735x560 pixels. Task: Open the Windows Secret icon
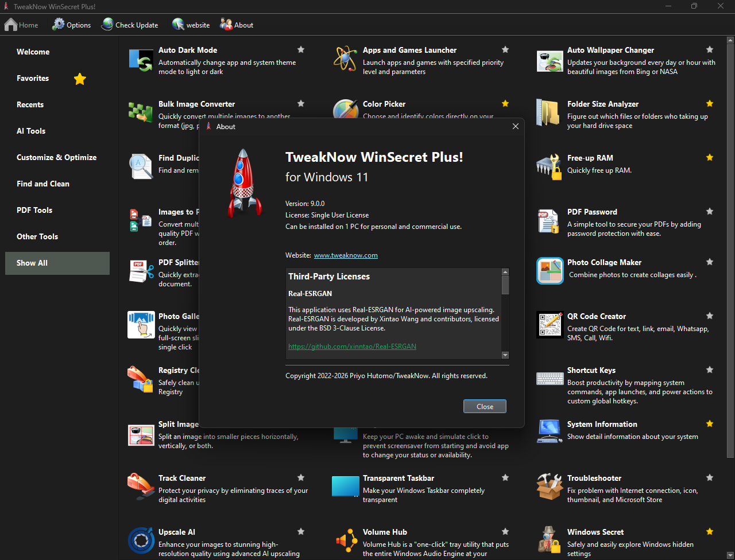[x=548, y=540]
